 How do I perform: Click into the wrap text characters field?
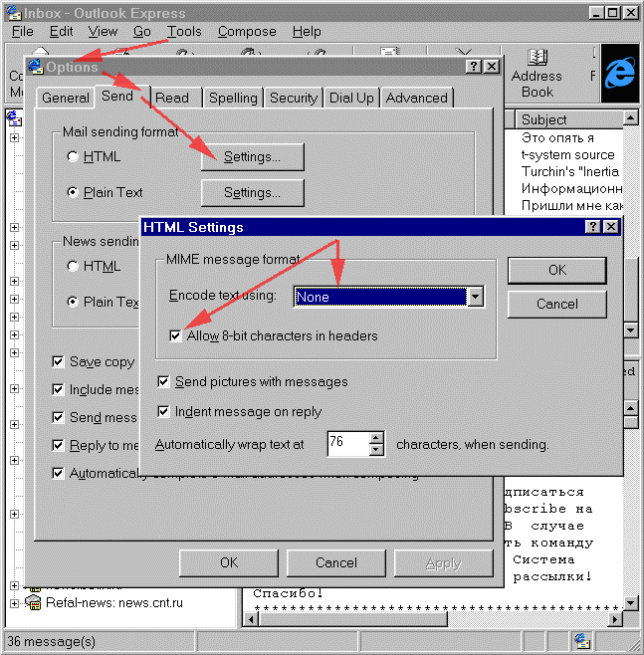348,444
